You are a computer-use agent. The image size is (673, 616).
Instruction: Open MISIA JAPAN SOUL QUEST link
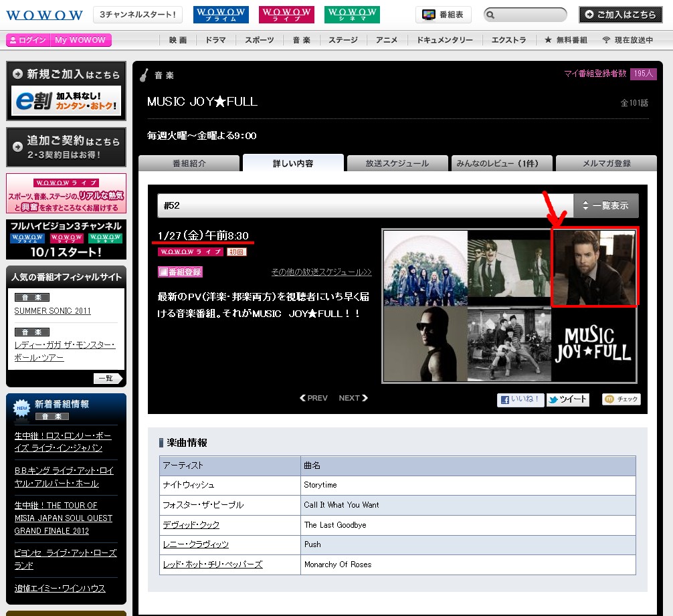64,518
